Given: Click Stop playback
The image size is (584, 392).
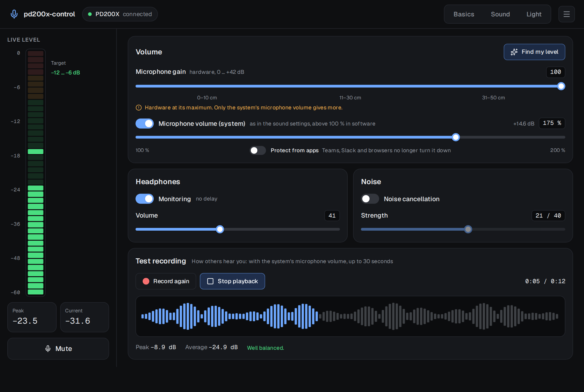Looking at the screenshot, I should 232,281.
